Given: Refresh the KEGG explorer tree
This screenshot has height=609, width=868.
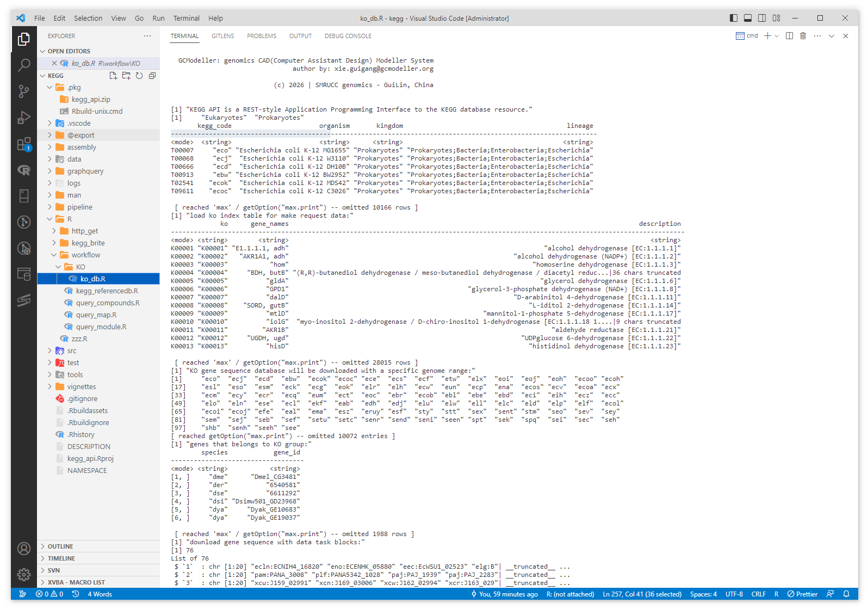Looking at the screenshot, I should [x=139, y=76].
